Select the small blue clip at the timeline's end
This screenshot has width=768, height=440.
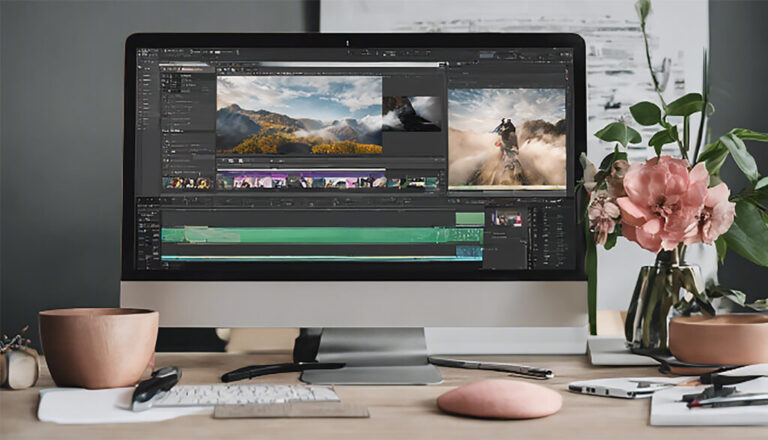click(469, 252)
